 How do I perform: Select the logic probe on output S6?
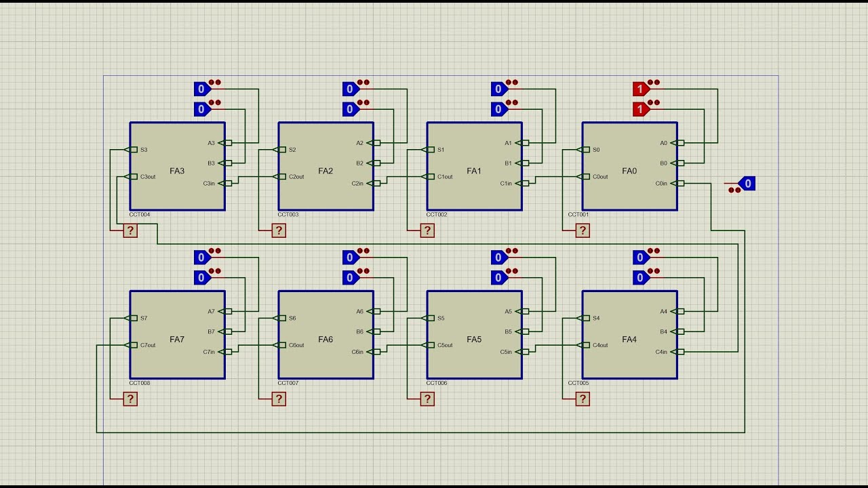tap(279, 399)
